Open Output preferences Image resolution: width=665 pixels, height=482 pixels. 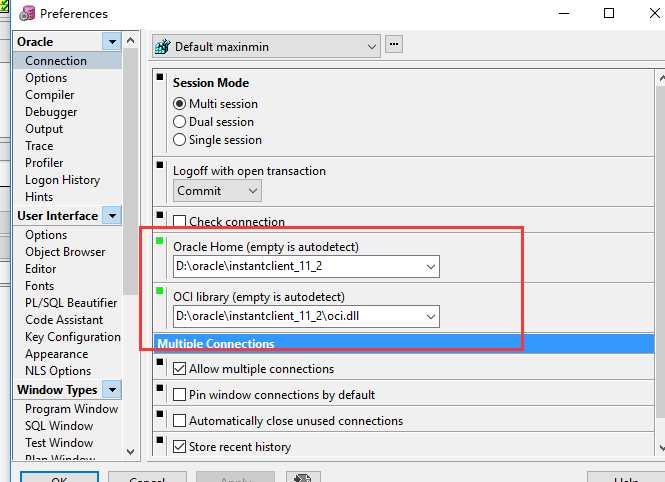coord(44,129)
